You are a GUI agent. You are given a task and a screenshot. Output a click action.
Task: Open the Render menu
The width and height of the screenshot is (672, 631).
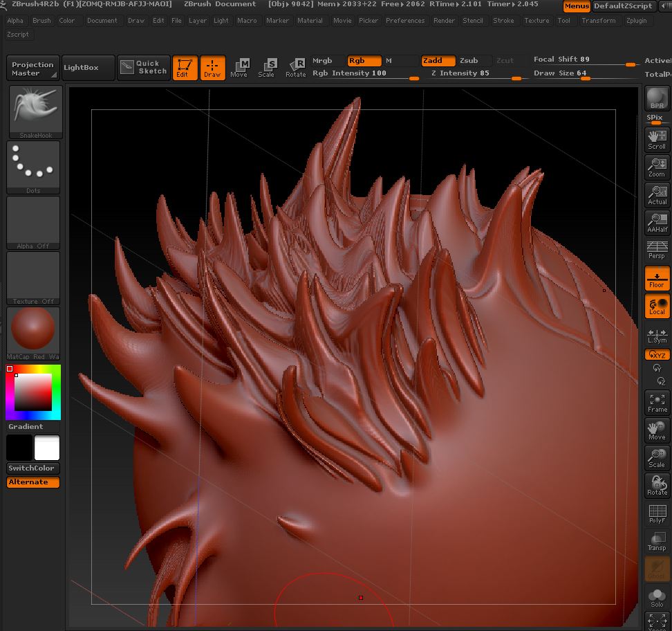pyautogui.click(x=444, y=21)
